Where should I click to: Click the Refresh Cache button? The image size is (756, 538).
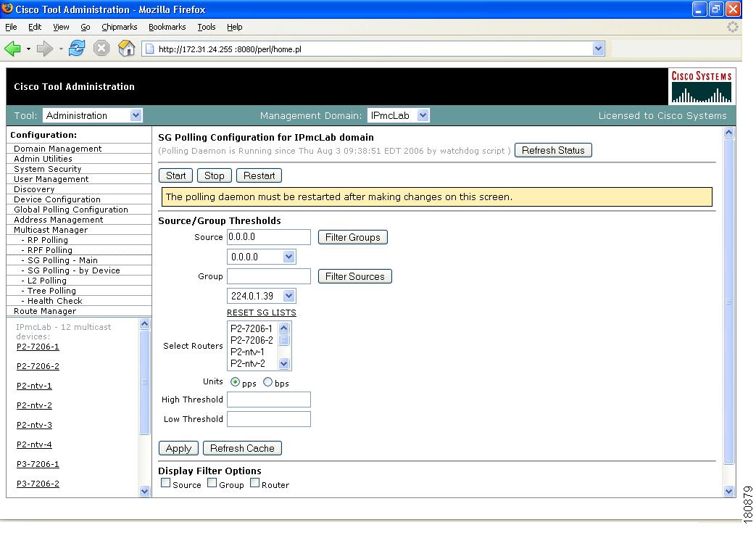tap(242, 448)
